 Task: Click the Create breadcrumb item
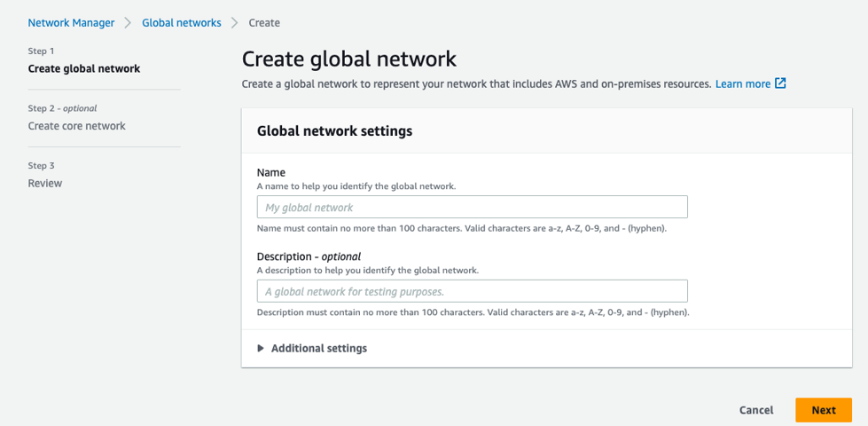click(264, 23)
